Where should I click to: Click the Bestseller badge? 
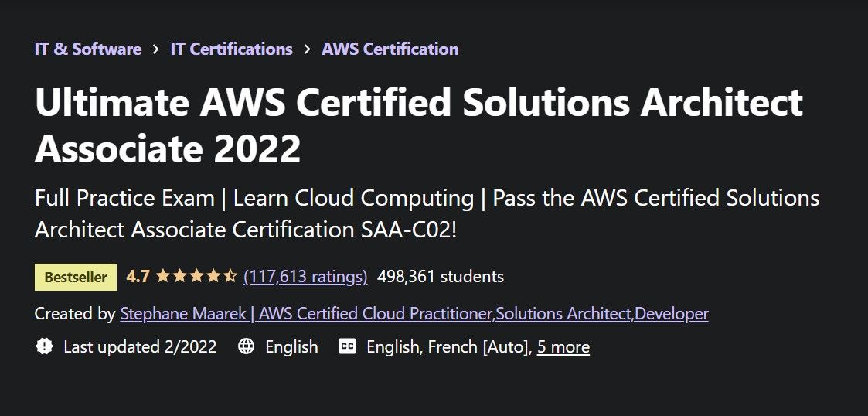pos(75,277)
